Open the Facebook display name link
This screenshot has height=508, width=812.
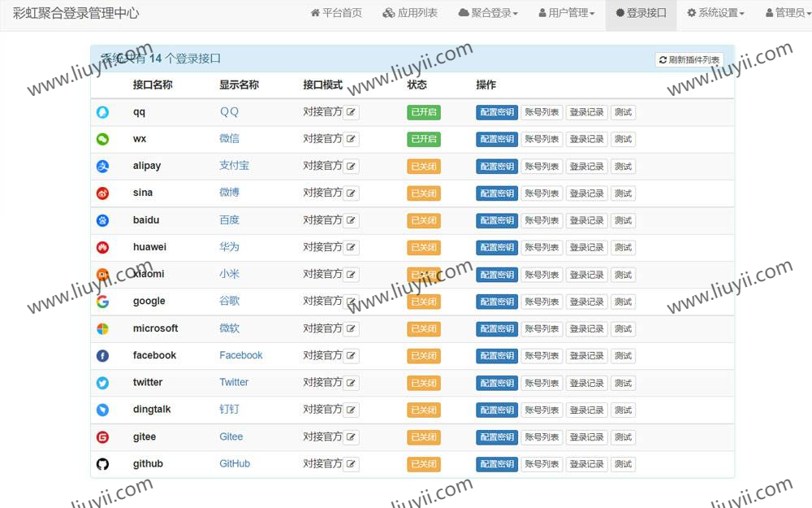[x=241, y=355]
